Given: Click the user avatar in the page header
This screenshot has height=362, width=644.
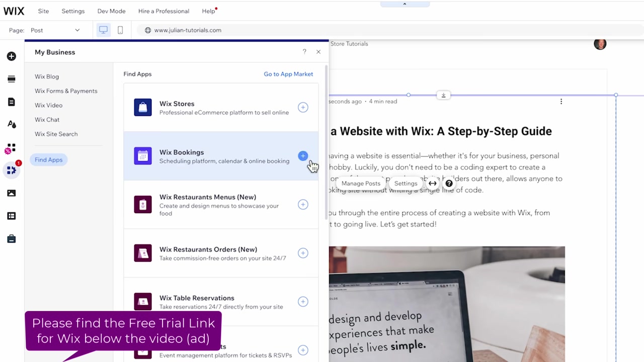Looking at the screenshot, I should point(600,44).
